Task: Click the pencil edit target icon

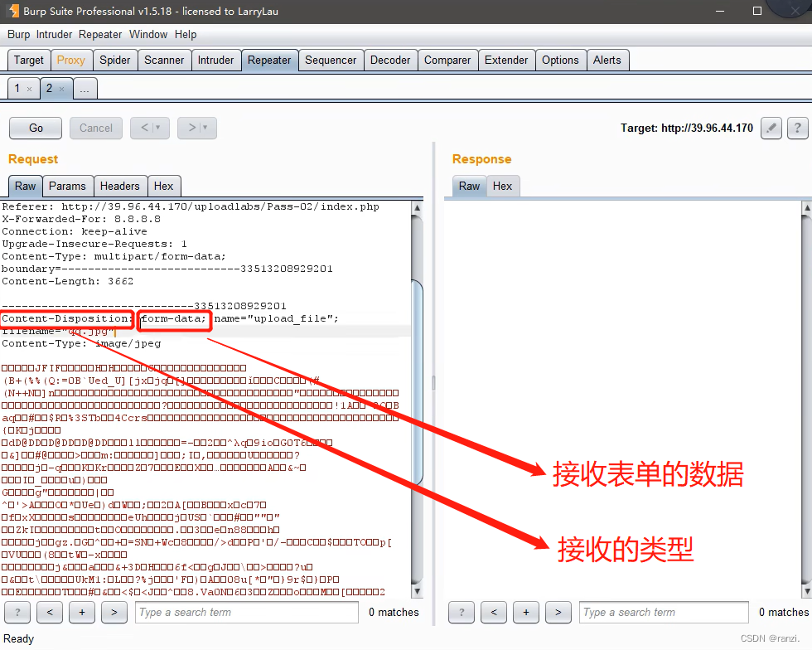Action: coord(771,128)
